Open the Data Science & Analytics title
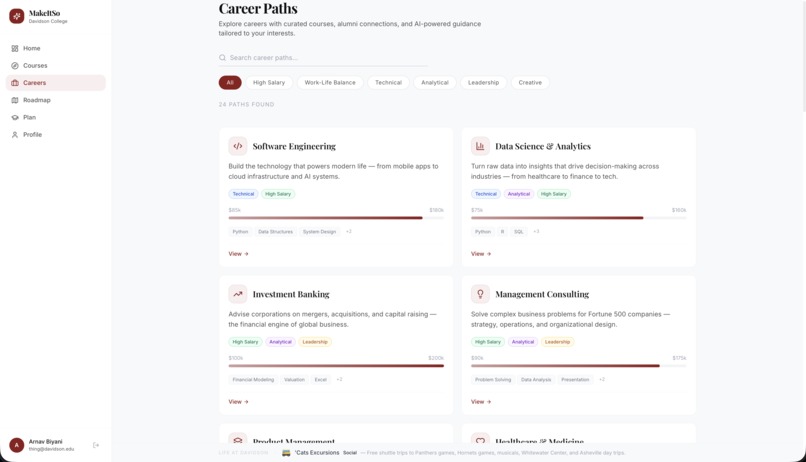This screenshot has height=462, width=806. click(543, 146)
